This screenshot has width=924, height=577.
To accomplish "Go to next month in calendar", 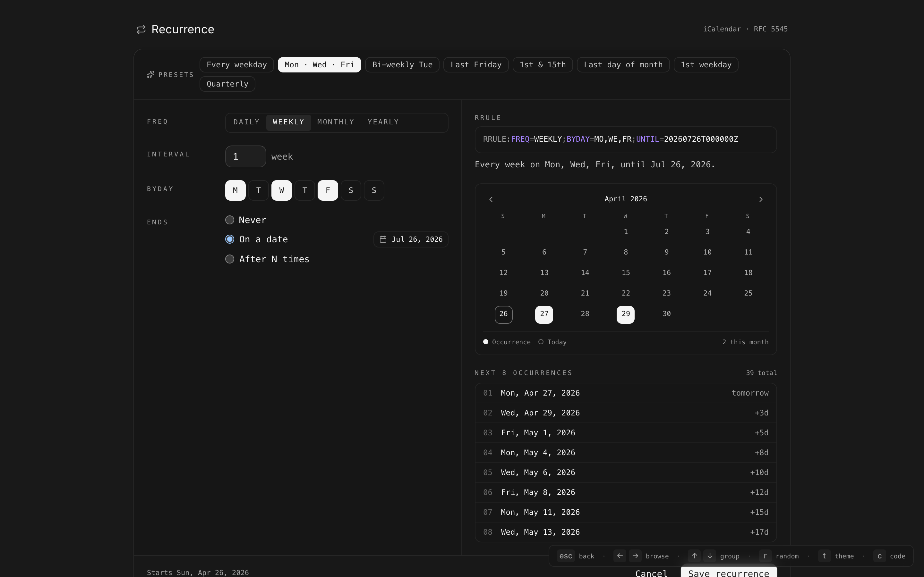I will (x=761, y=199).
